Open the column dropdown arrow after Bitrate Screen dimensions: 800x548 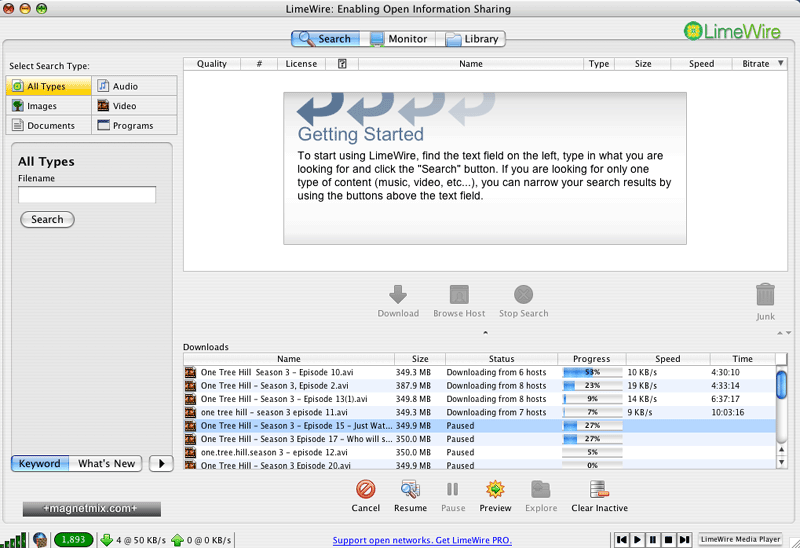point(781,63)
